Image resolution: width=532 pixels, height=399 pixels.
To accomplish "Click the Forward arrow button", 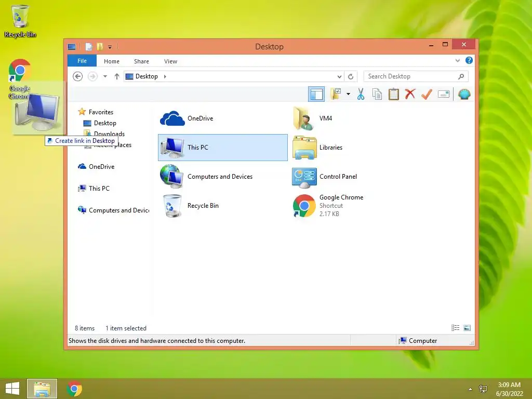I will (x=92, y=76).
